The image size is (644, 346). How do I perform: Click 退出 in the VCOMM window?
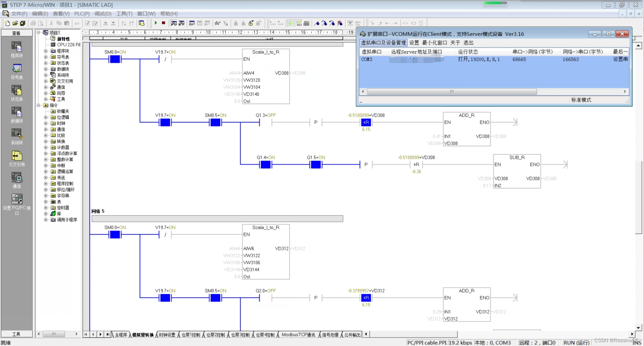(x=469, y=43)
